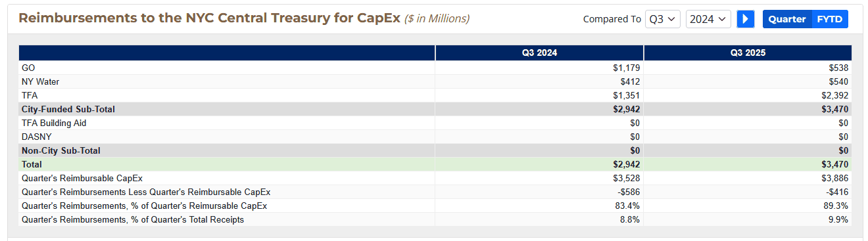Open the 2024 year dropdown
The image size is (868, 241).
point(708,19)
